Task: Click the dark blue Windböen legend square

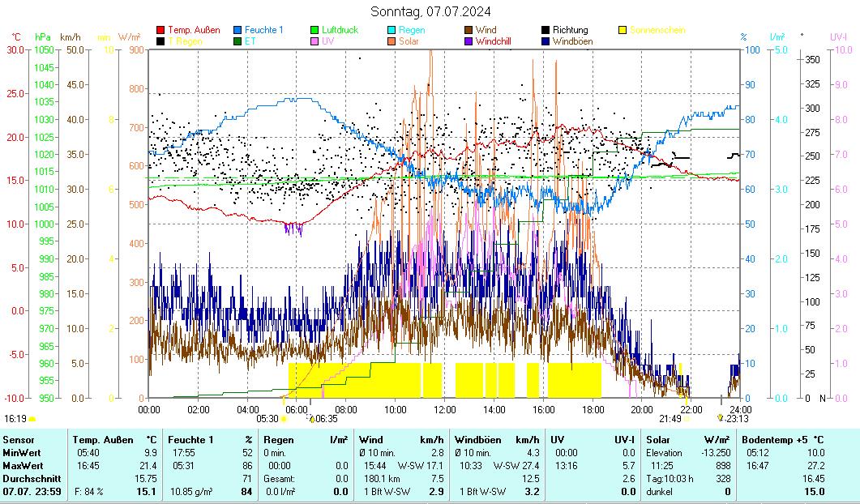Action: (546, 41)
